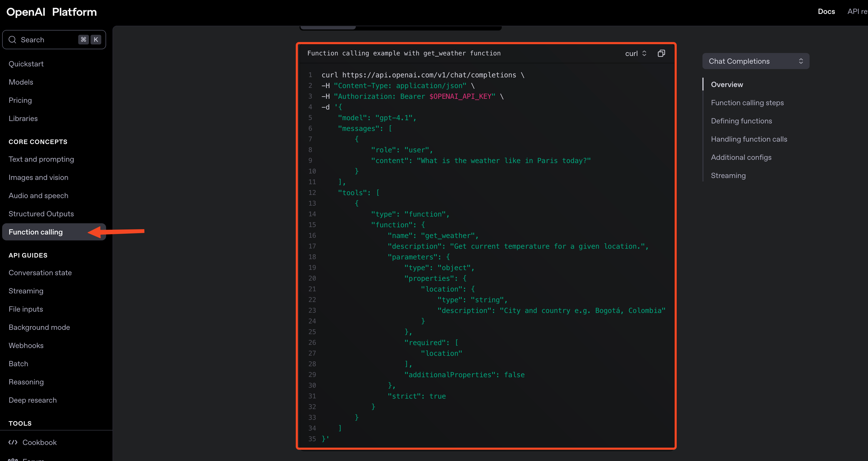Expand the Chat Completions dropdown
The width and height of the screenshot is (868, 461).
755,61
